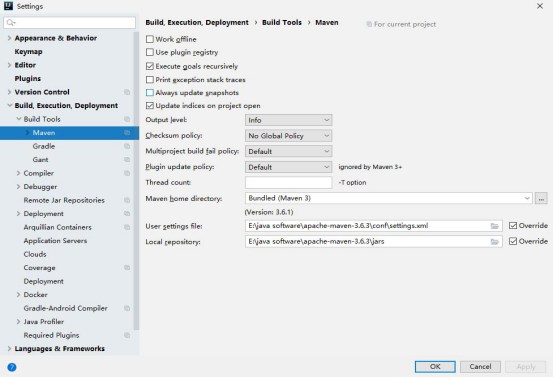
Task: Click folder icon in User settings file field
Action: click(x=494, y=226)
